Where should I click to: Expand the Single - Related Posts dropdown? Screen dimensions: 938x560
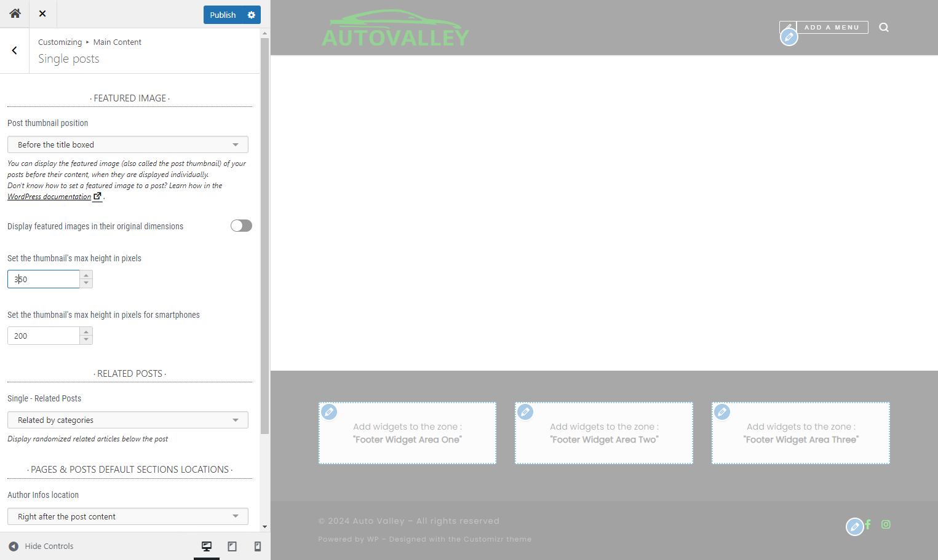click(128, 420)
